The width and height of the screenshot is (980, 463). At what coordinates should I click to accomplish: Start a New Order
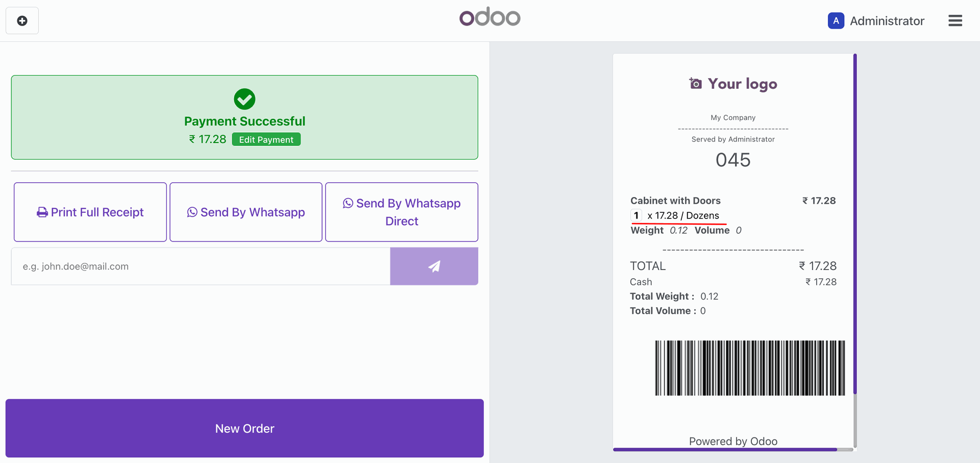(244, 428)
